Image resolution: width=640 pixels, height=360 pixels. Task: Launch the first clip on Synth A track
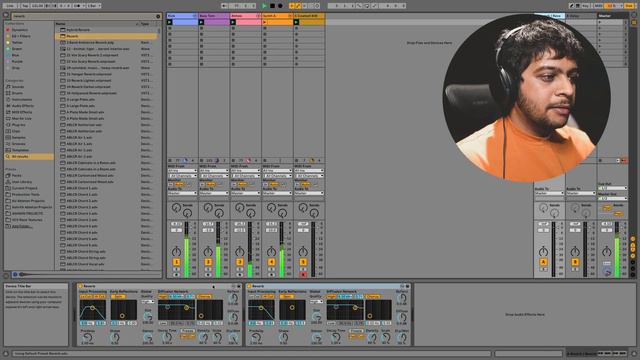coord(265,22)
